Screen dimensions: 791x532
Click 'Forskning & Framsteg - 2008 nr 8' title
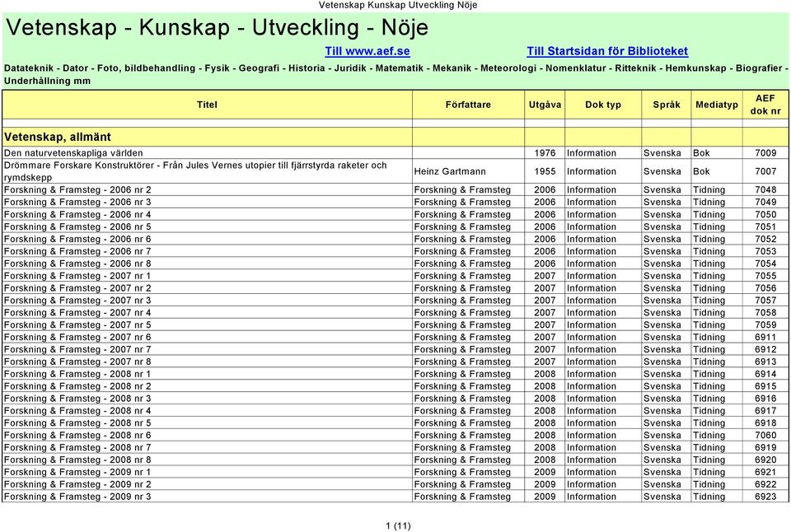click(77, 460)
